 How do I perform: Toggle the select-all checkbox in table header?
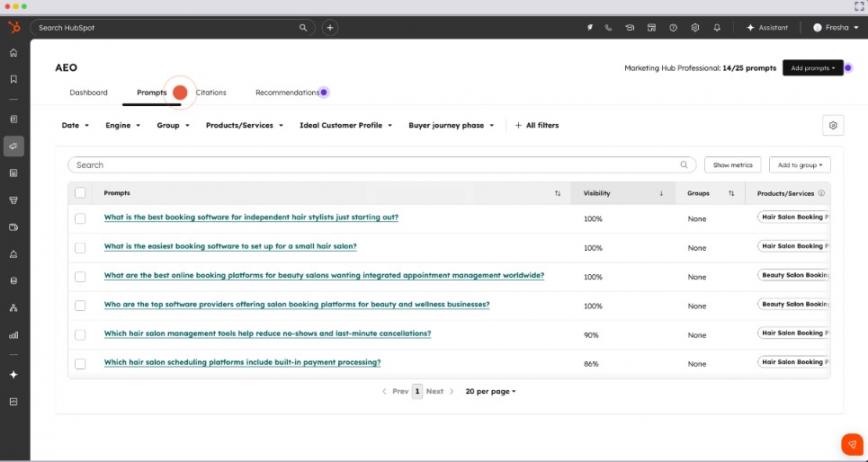coord(80,193)
